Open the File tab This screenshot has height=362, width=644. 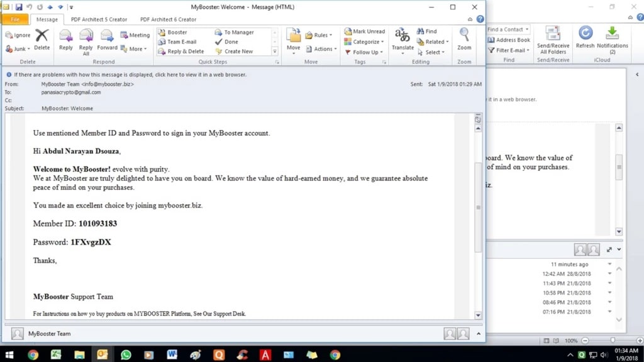pyautogui.click(x=15, y=19)
